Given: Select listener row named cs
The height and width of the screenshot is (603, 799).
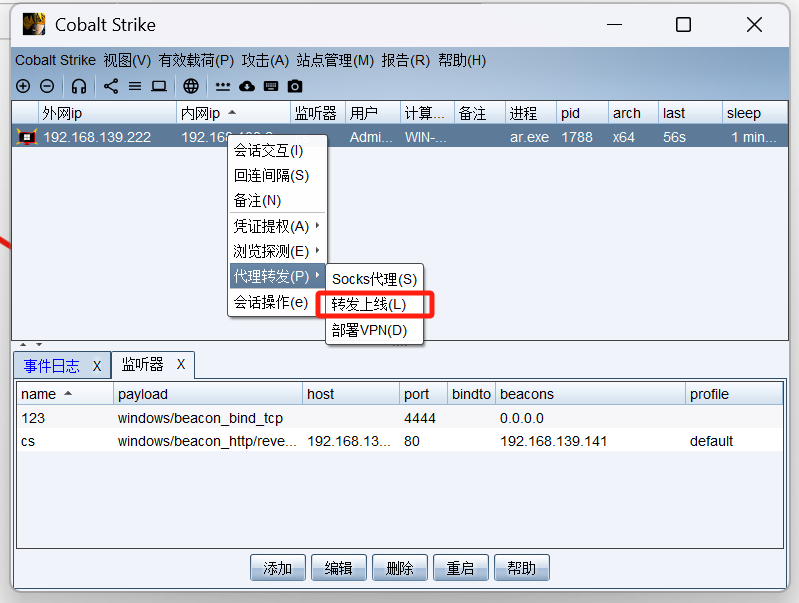Looking at the screenshot, I should [x=400, y=441].
